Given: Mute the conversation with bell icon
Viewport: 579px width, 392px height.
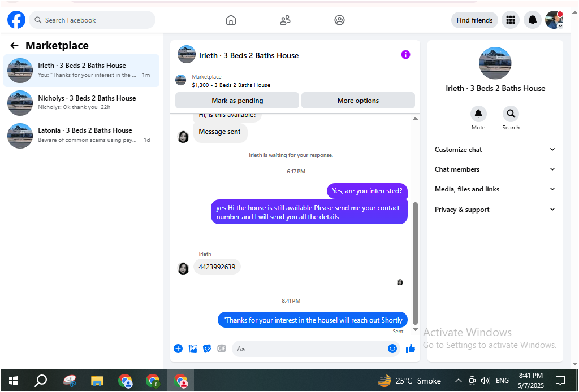Looking at the screenshot, I should [478, 114].
